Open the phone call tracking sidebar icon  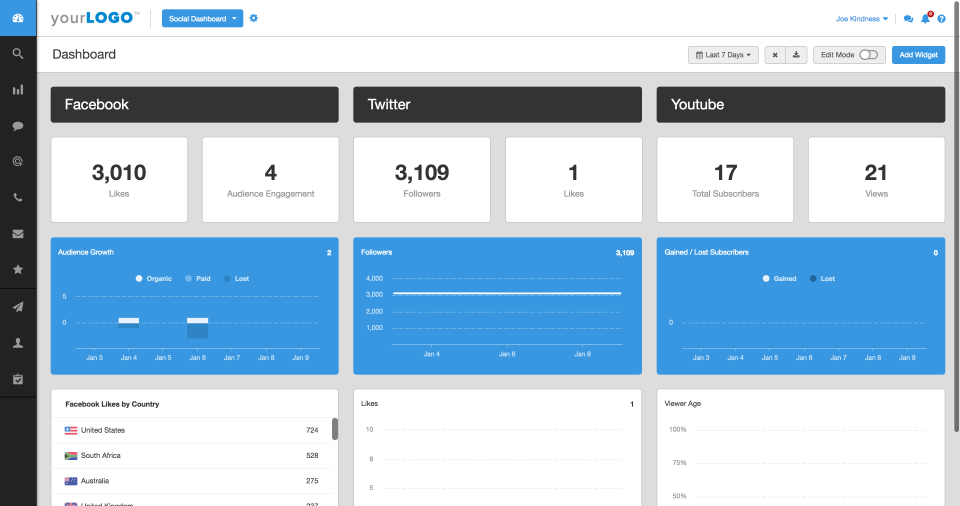click(x=18, y=197)
